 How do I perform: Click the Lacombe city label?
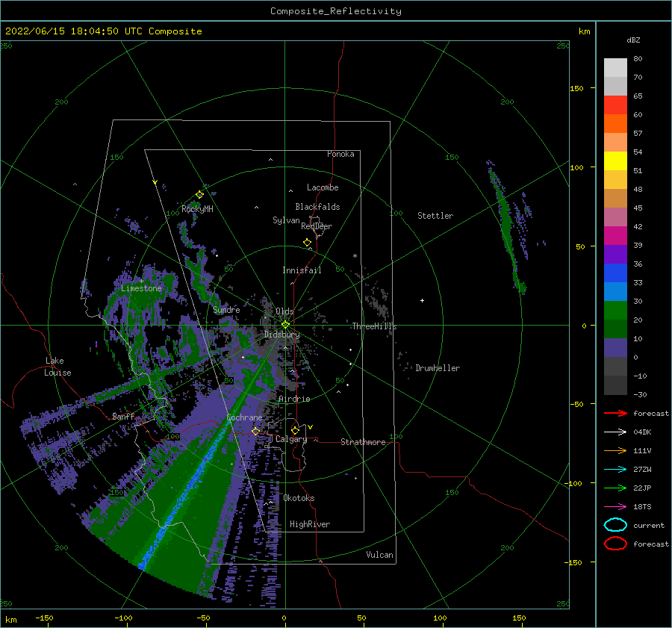[x=323, y=187]
